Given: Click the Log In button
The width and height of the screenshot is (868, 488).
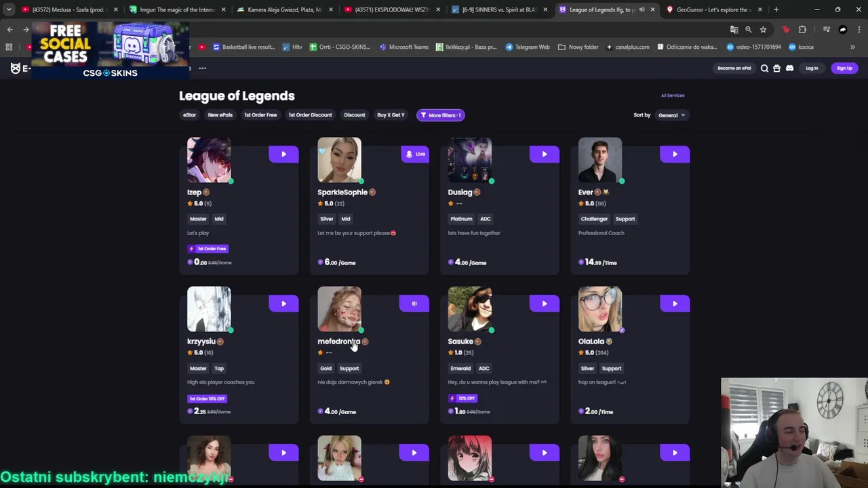Looking at the screenshot, I should (812, 68).
